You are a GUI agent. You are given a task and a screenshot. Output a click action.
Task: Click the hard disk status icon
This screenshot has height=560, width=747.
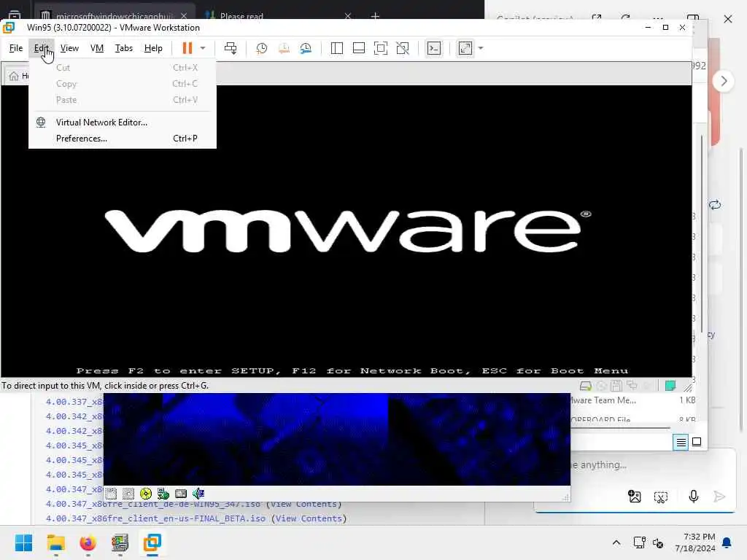click(x=586, y=386)
